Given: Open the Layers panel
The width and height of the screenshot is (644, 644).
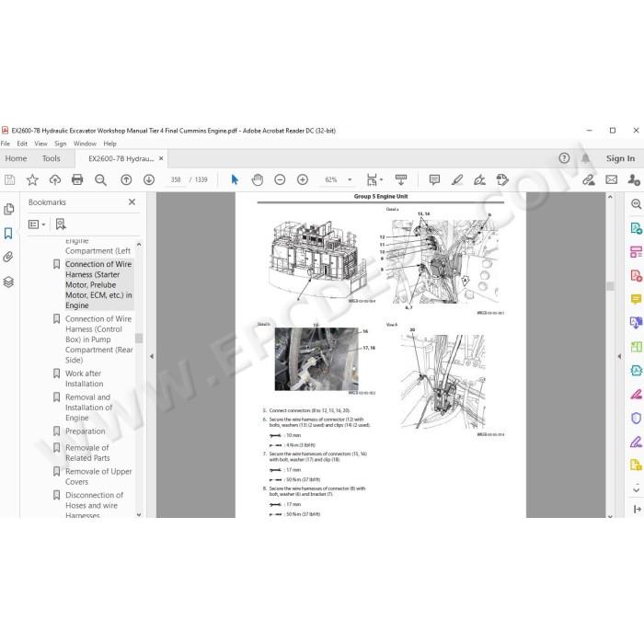Looking at the screenshot, I should 8,282.
